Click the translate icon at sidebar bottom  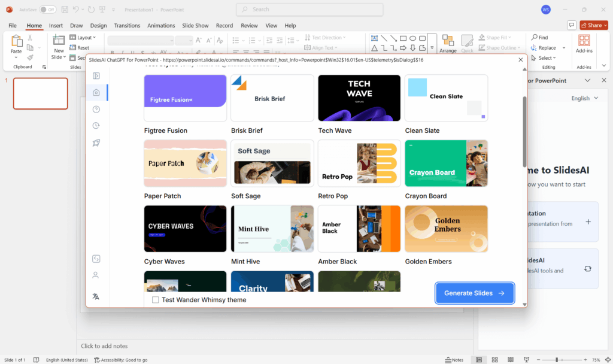coord(96,296)
